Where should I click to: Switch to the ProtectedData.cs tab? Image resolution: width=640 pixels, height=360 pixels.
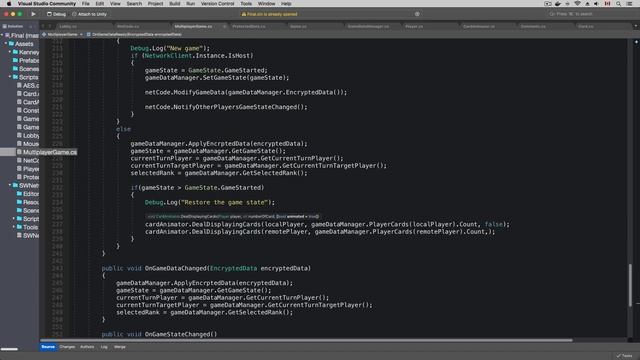[249, 26]
